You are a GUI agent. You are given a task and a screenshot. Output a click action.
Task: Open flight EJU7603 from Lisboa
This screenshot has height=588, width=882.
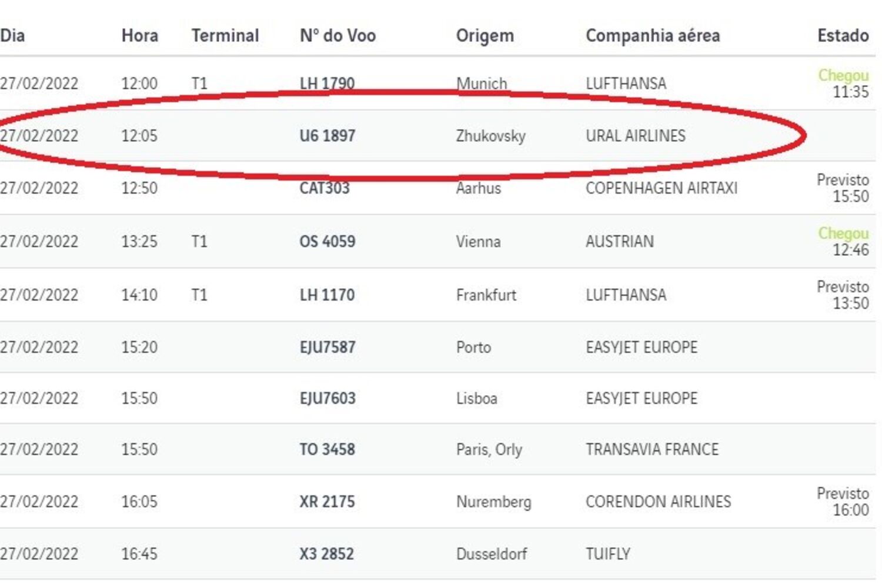pyautogui.click(x=328, y=398)
